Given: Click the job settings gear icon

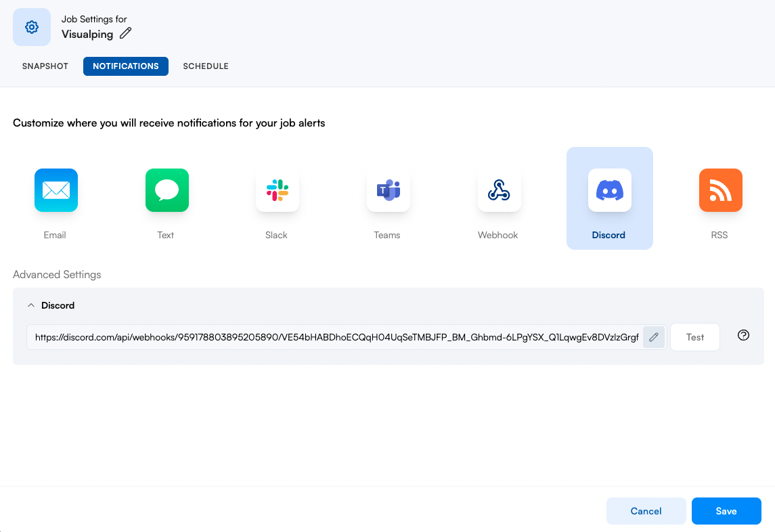Looking at the screenshot, I should coord(32,27).
